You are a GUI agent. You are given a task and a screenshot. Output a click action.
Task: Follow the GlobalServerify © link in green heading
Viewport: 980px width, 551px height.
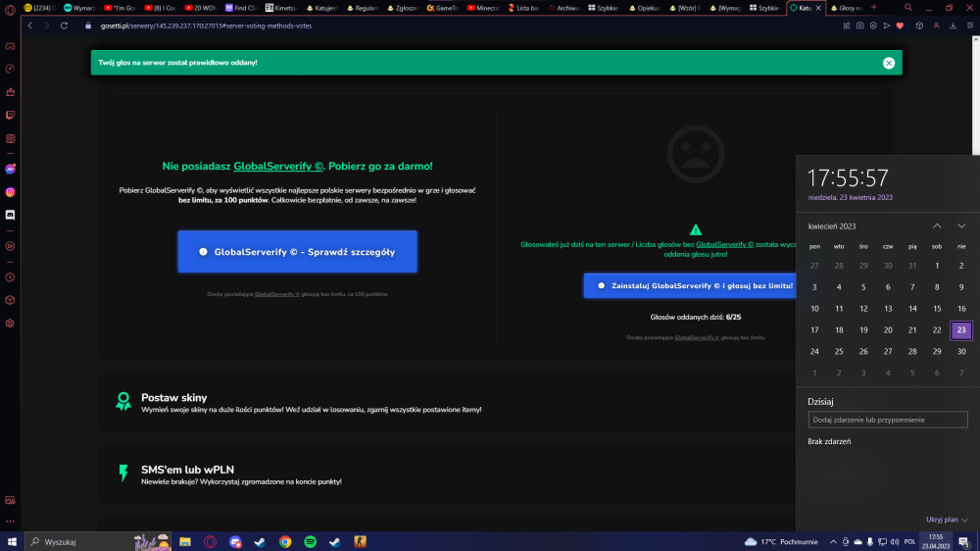[278, 167]
